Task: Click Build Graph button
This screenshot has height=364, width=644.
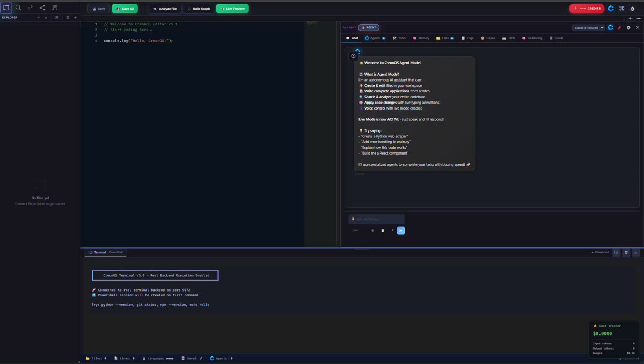Action: (199, 9)
